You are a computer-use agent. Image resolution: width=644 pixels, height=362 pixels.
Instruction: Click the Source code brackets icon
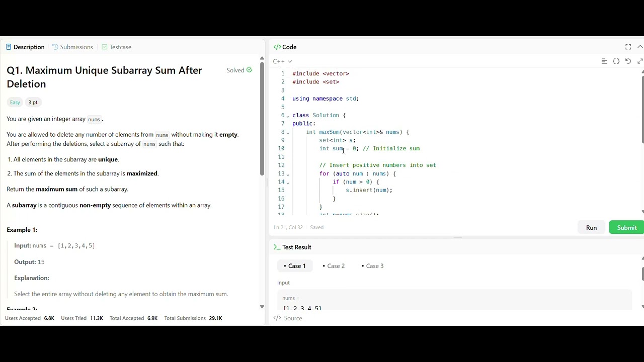click(277, 318)
